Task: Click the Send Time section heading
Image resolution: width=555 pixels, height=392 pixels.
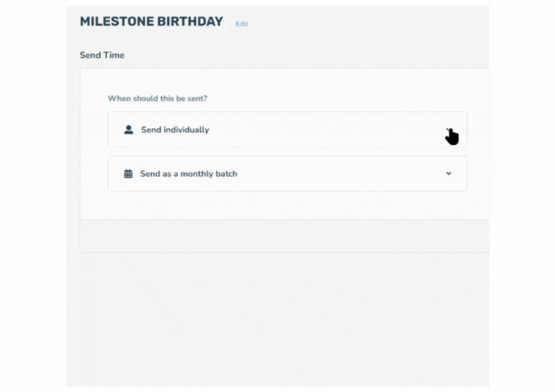Action: 102,55
